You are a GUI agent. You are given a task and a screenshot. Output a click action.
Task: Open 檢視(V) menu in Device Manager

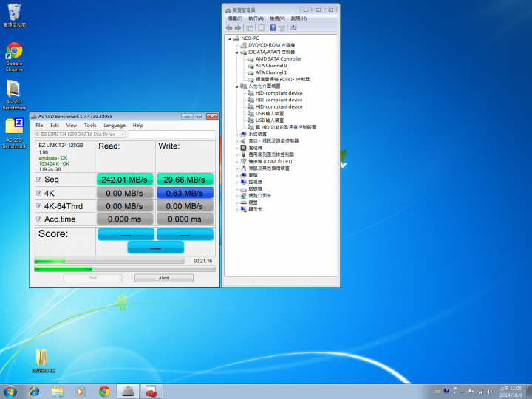pyautogui.click(x=277, y=18)
